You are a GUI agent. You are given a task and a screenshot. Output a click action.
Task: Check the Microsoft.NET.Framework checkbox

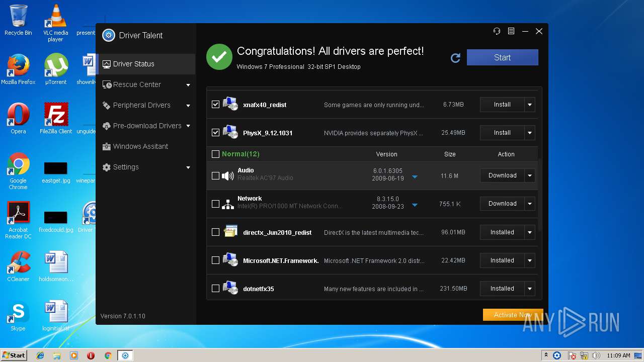point(215,260)
